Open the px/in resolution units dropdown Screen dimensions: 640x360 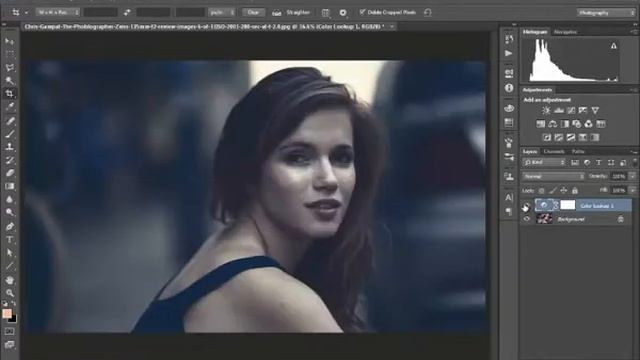(222, 12)
